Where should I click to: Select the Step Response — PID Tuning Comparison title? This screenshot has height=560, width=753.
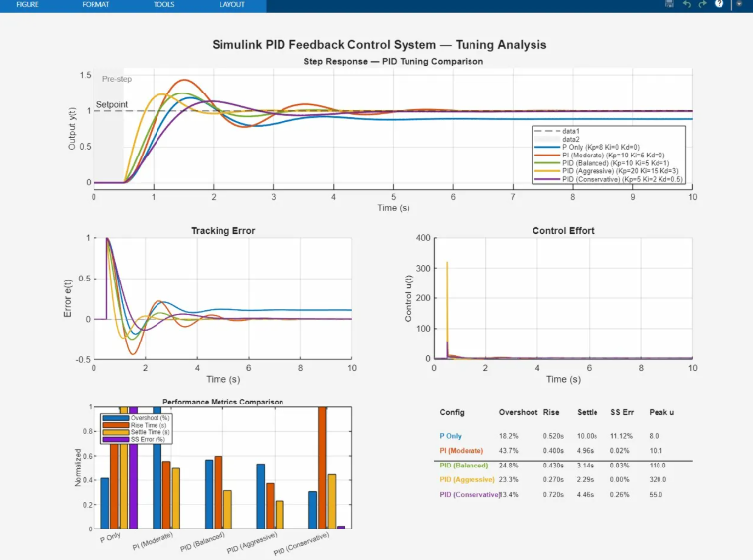tap(394, 61)
